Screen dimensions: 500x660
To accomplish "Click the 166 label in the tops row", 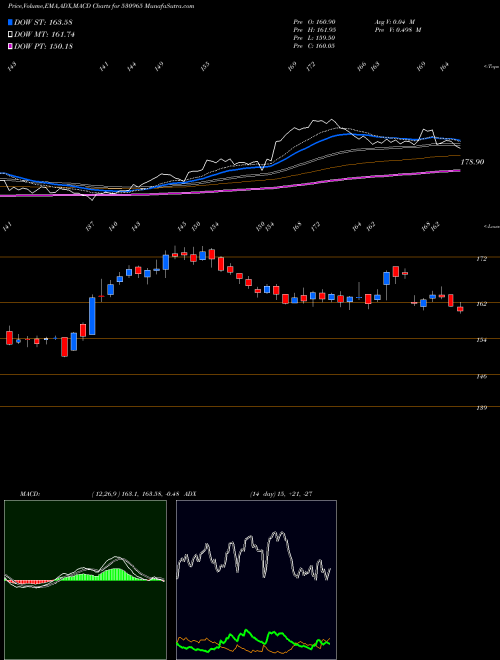I will (x=362, y=67).
